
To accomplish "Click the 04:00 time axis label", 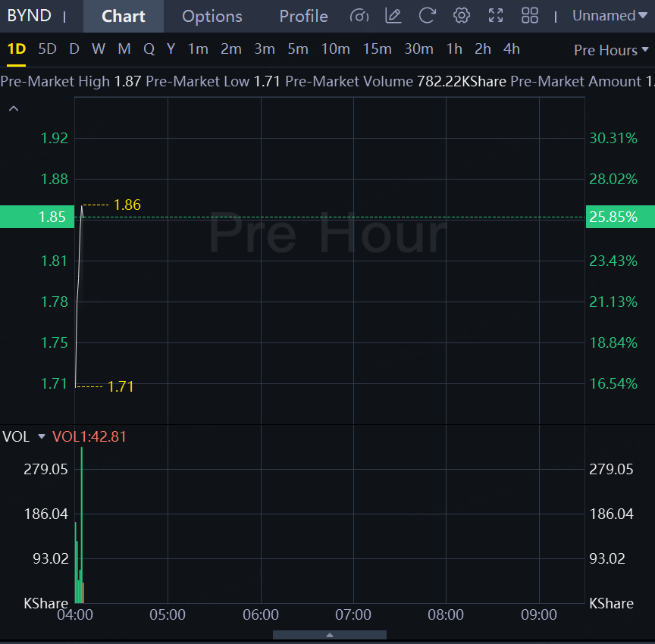I will pyautogui.click(x=75, y=614).
